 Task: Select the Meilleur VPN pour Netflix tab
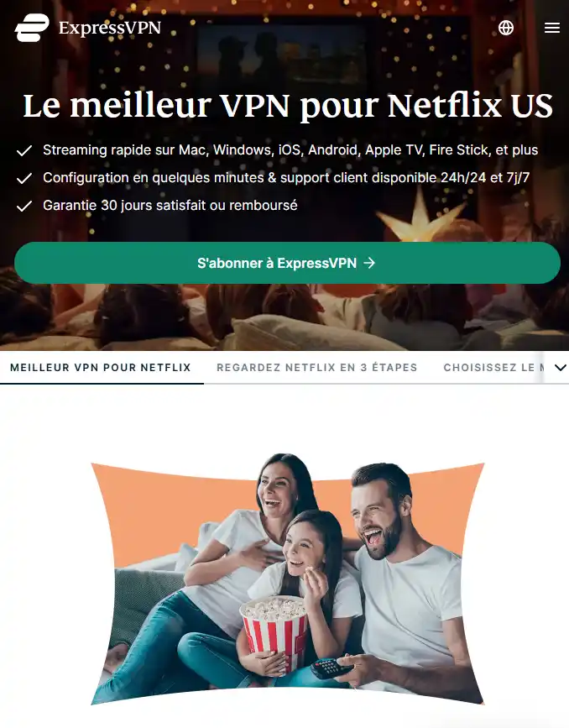click(101, 367)
